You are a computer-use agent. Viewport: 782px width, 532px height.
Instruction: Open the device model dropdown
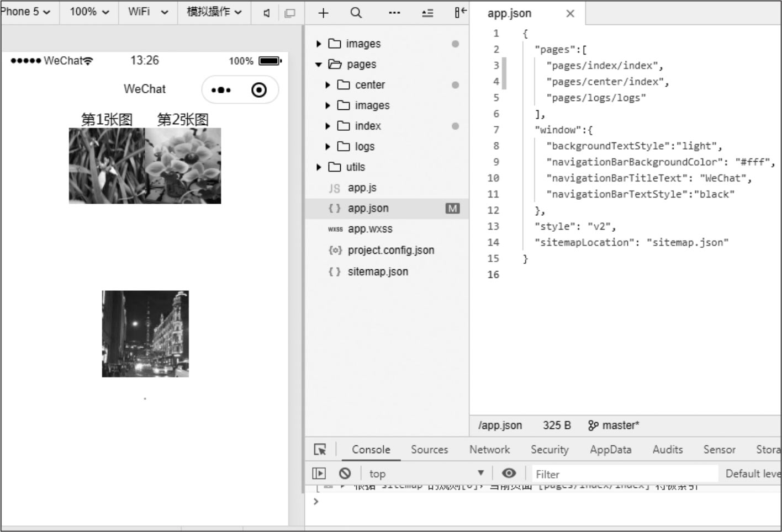[x=25, y=12]
